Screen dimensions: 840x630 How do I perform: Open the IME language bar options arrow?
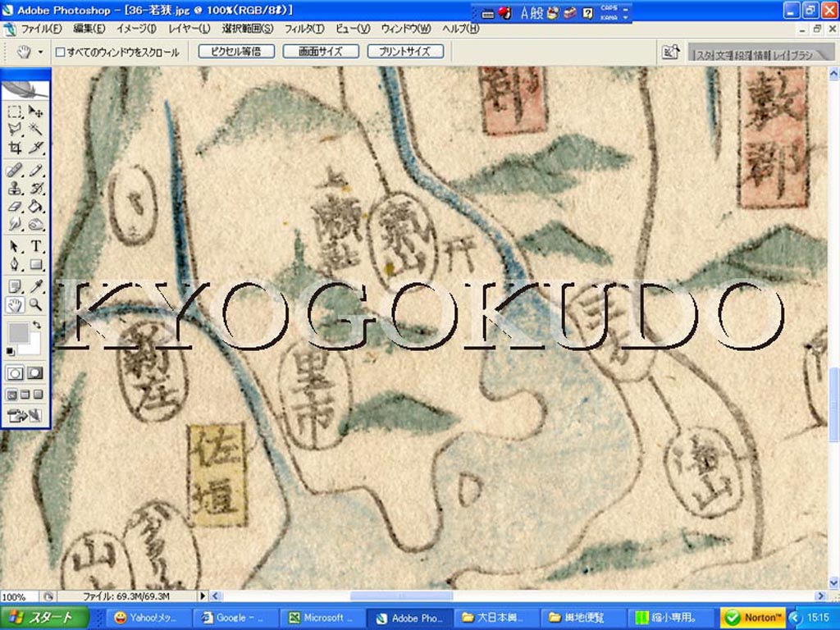[626, 17]
